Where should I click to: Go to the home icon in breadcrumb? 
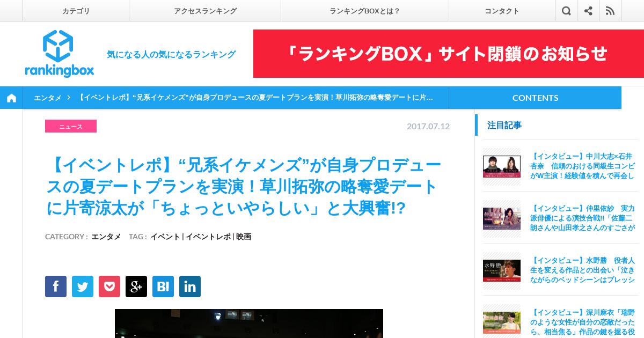click(x=11, y=98)
